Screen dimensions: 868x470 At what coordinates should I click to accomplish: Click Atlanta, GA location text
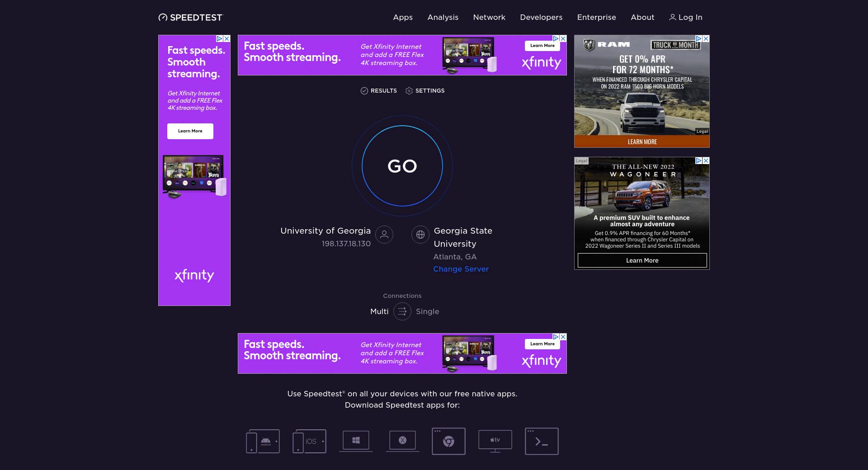pos(455,257)
